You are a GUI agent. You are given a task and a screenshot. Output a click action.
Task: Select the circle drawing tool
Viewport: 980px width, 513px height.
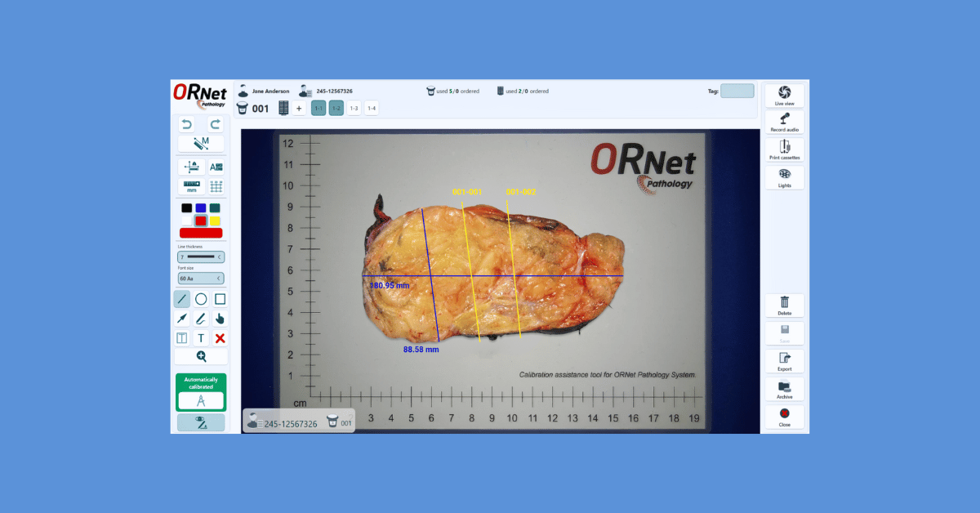201,299
